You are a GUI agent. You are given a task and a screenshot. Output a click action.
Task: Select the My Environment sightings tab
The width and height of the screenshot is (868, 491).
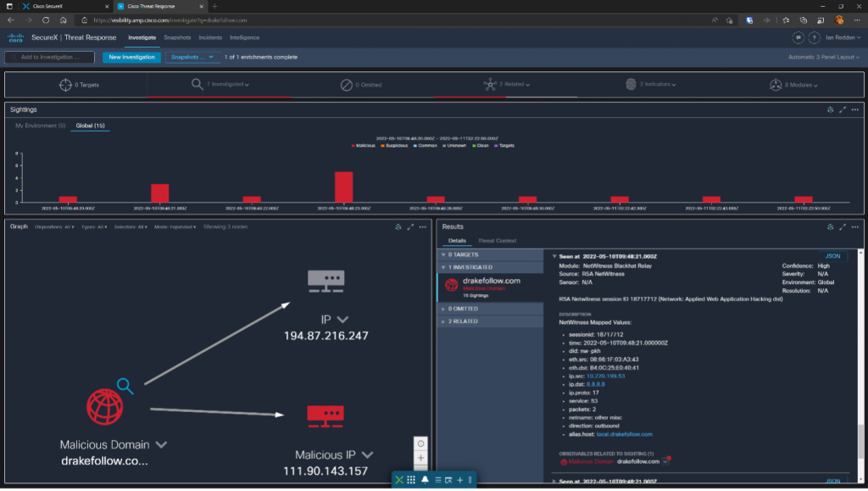40,126
